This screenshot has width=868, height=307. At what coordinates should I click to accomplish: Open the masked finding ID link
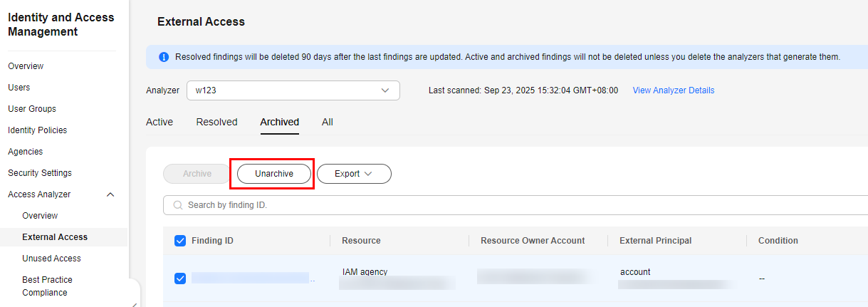[251, 279]
